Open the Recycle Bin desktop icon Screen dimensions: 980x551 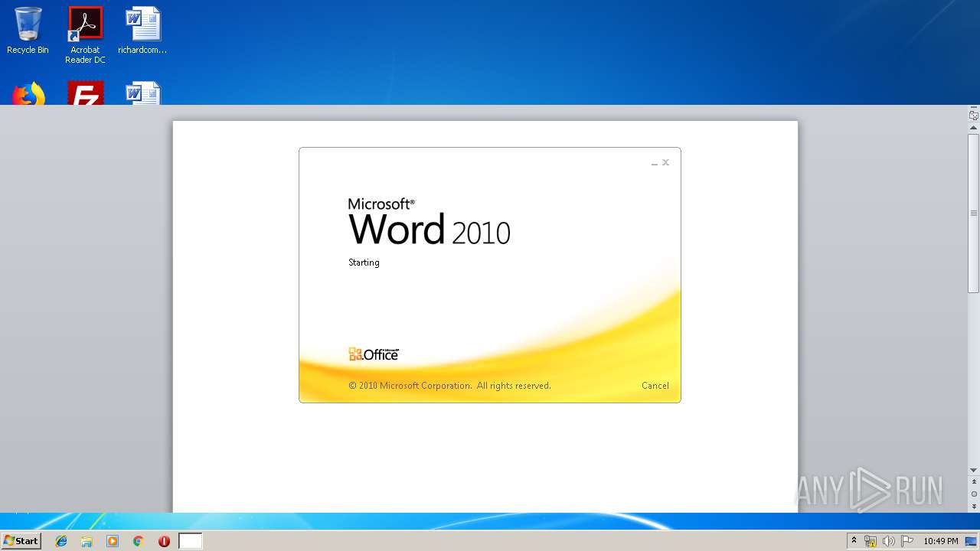[28, 31]
